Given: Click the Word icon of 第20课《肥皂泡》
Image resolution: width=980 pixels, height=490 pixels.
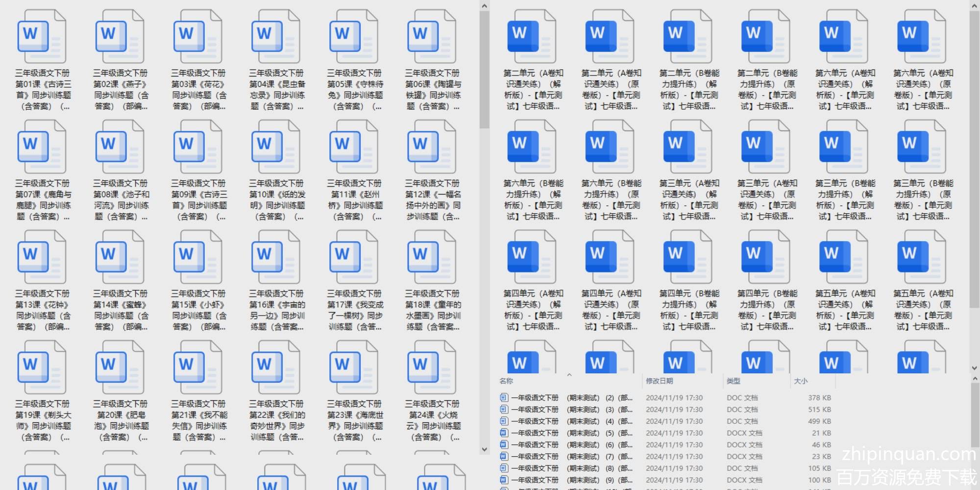Looking at the screenshot, I should 120,367.
